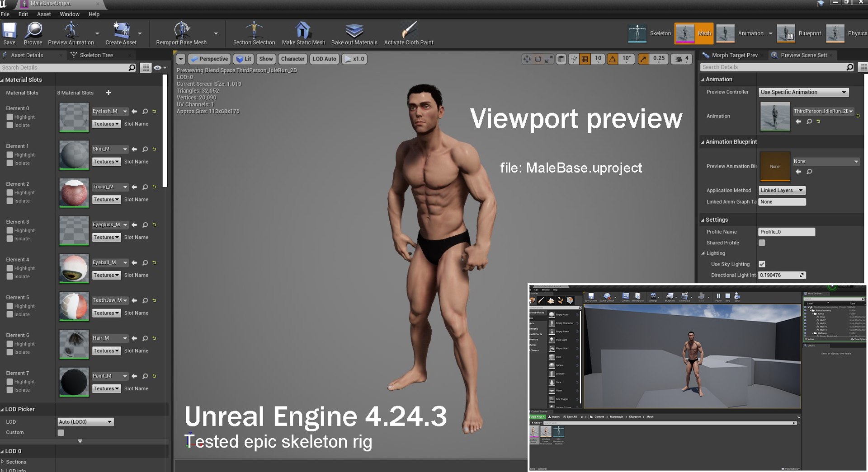Reset Eyelash_M material slot to default

pos(154,111)
